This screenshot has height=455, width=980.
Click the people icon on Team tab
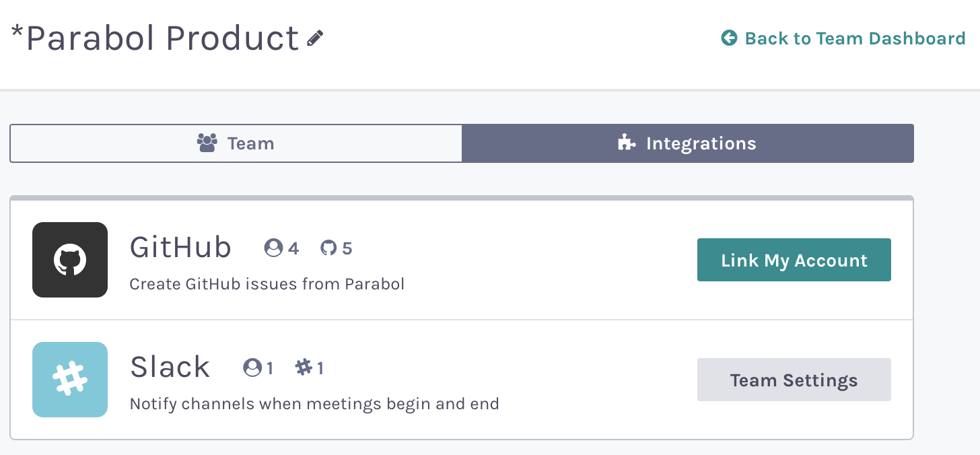[x=207, y=143]
